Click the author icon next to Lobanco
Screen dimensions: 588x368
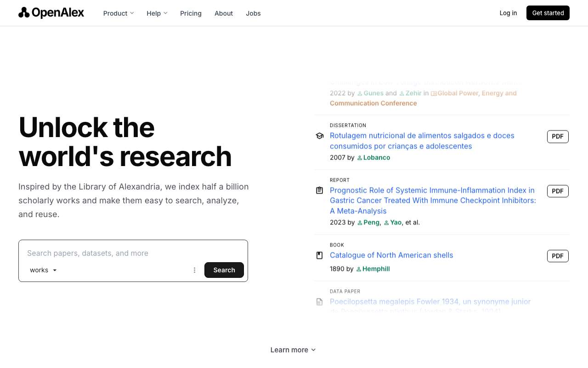pyautogui.click(x=360, y=158)
